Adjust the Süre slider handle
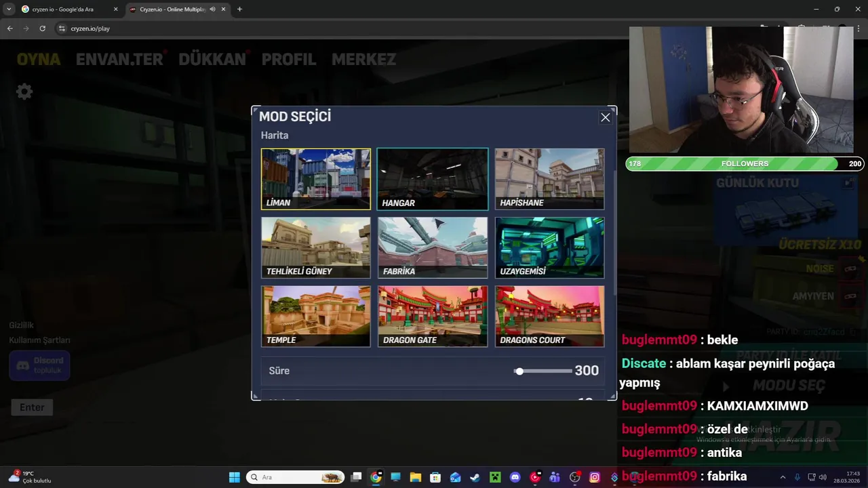 (519, 371)
